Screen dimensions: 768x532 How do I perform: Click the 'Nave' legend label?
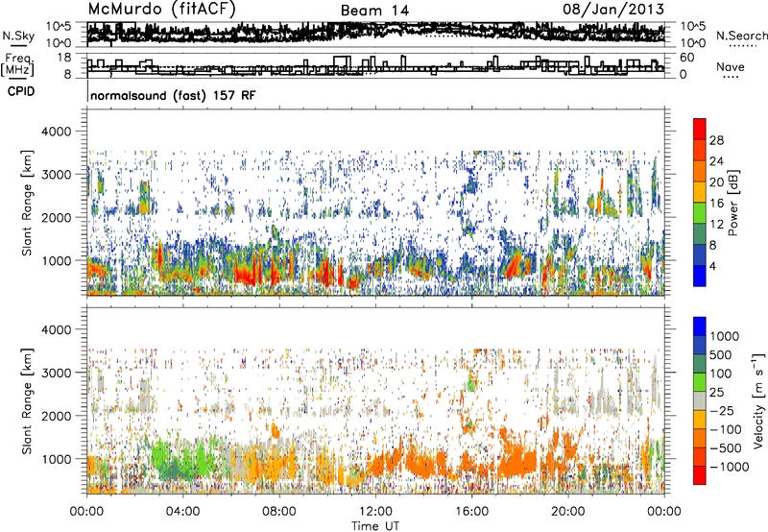tap(731, 67)
